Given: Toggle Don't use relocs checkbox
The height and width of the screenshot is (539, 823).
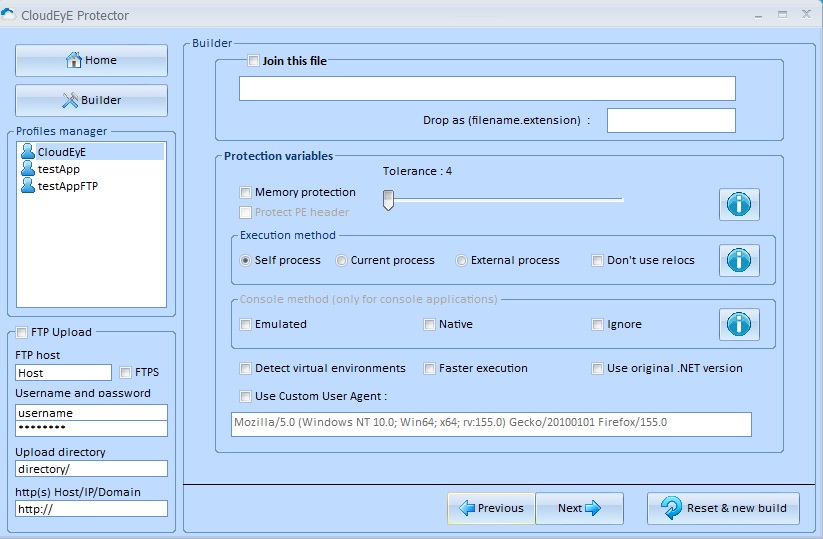Looking at the screenshot, I should (x=597, y=260).
